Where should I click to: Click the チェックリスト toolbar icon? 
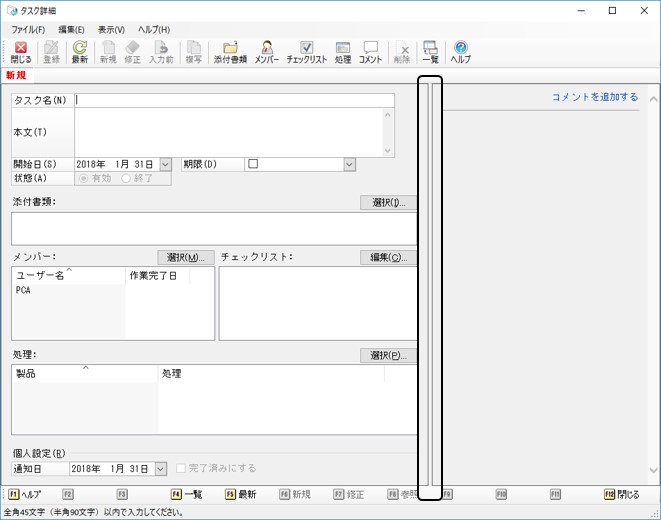click(307, 53)
